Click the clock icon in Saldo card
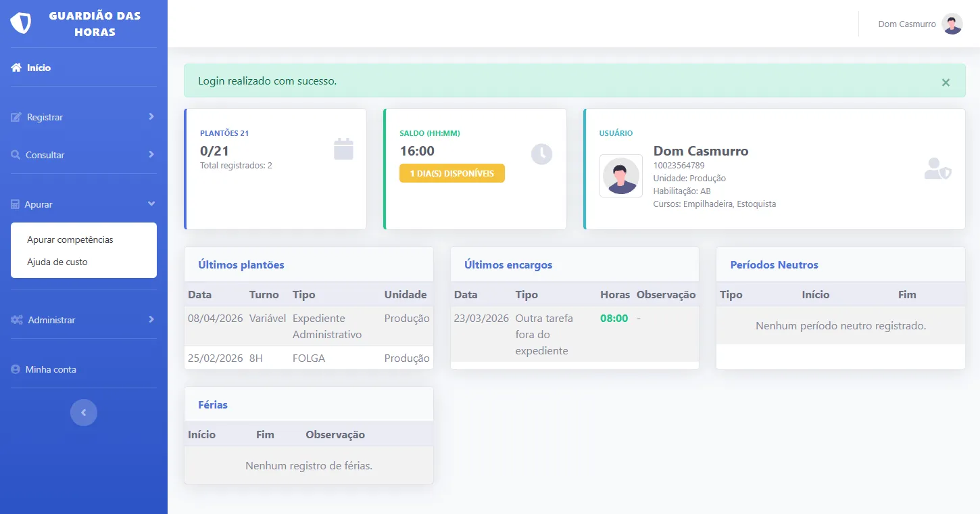Image resolution: width=980 pixels, height=514 pixels. click(x=541, y=154)
